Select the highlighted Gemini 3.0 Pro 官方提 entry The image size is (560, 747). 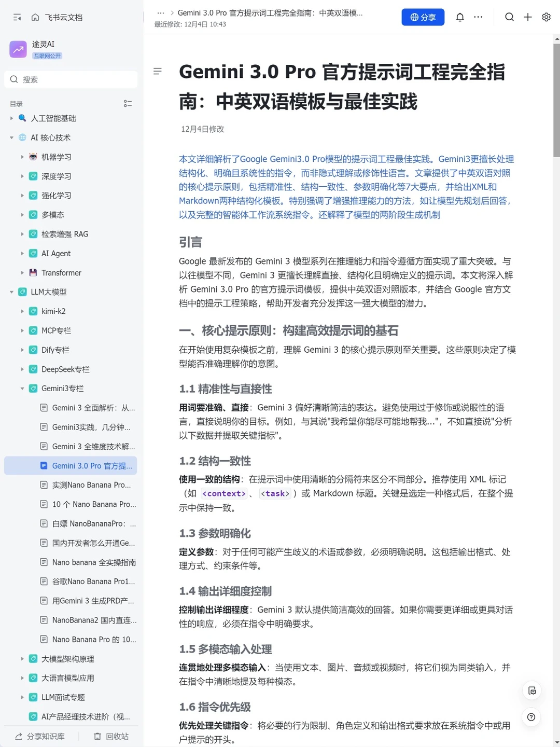click(71, 465)
